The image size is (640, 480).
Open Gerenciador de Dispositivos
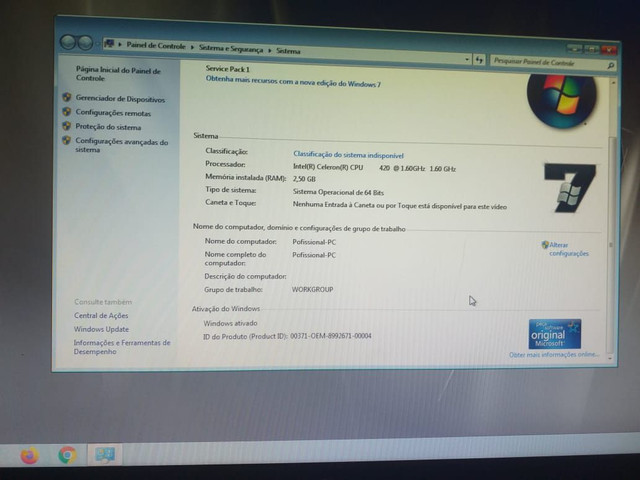(120, 99)
